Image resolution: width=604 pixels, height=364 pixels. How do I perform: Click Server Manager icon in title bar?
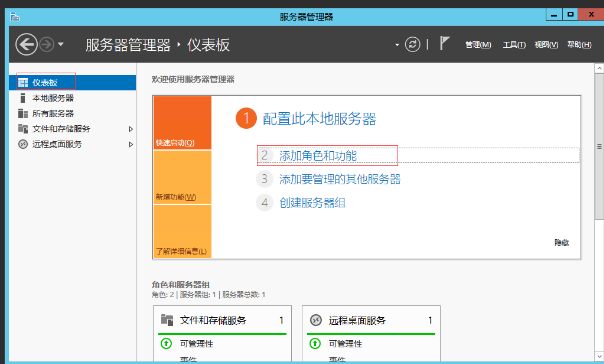pos(15,17)
